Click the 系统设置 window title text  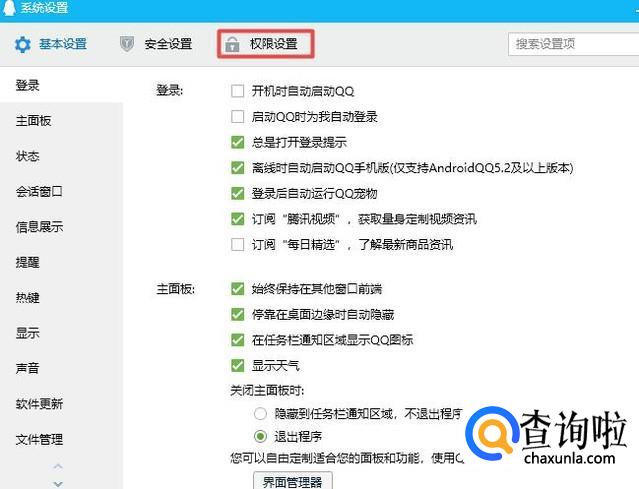click(x=44, y=7)
